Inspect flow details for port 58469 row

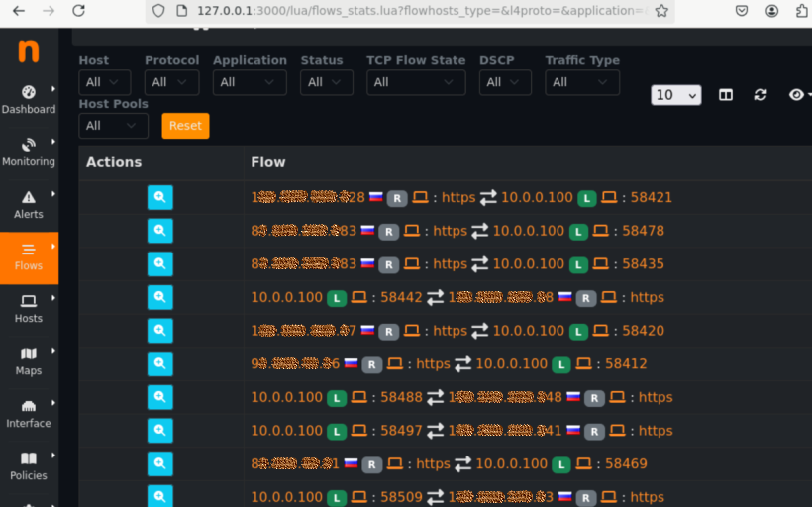160,463
